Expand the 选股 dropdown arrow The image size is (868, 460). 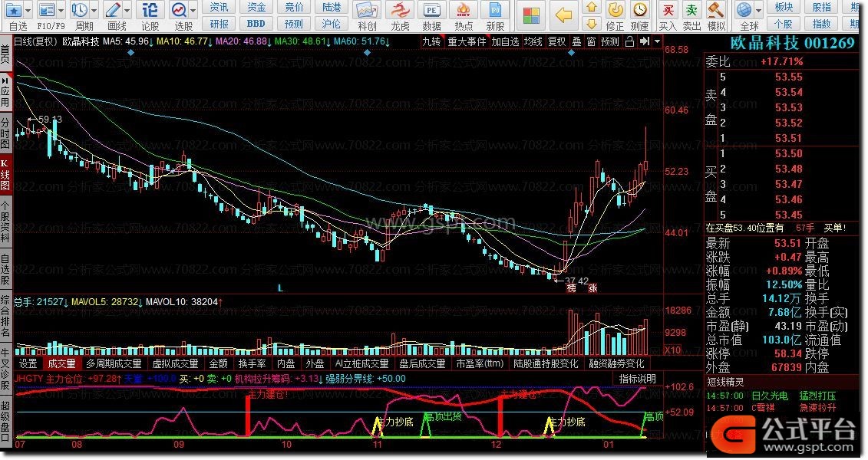(193, 10)
